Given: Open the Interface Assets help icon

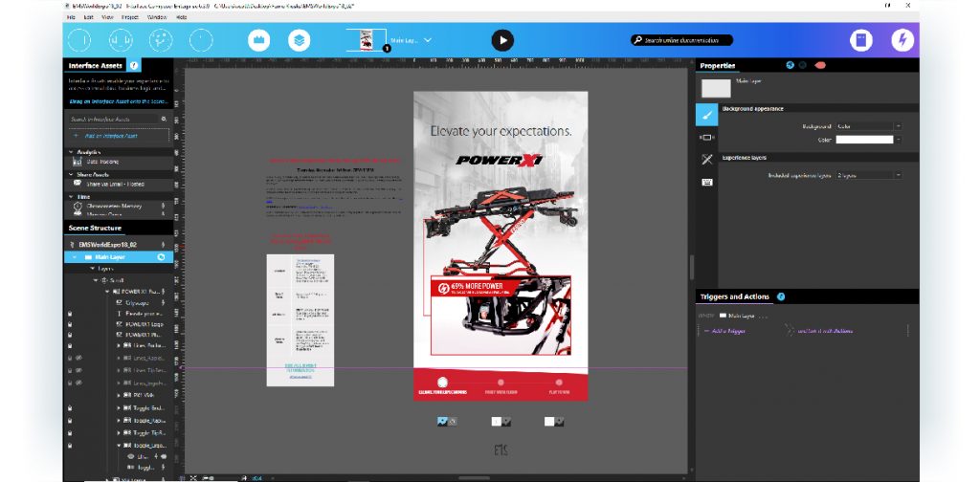Looking at the screenshot, I should [x=134, y=66].
